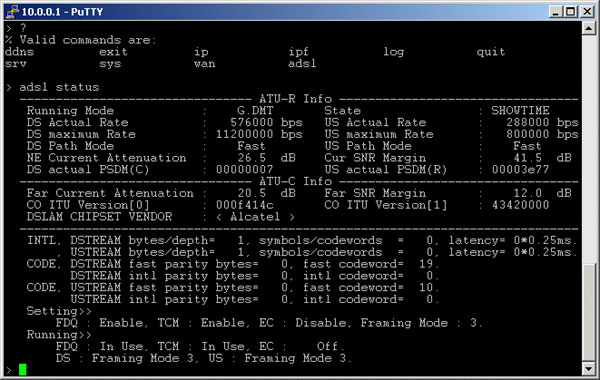Click the NE Current Attenuation '26.5 dB'
This screenshot has width=600, height=380.
(266, 158)
